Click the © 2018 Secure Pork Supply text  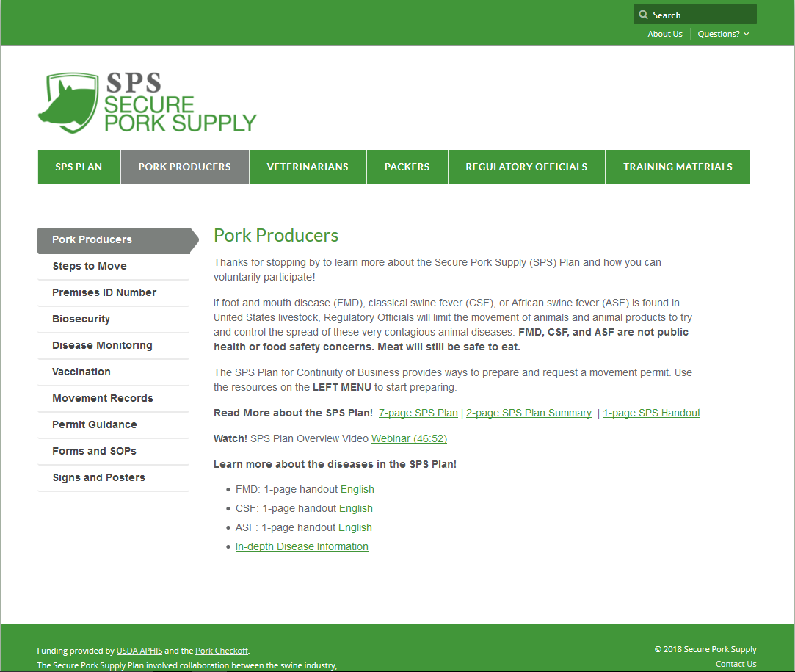pyautogui.click(x=705, y=649)
